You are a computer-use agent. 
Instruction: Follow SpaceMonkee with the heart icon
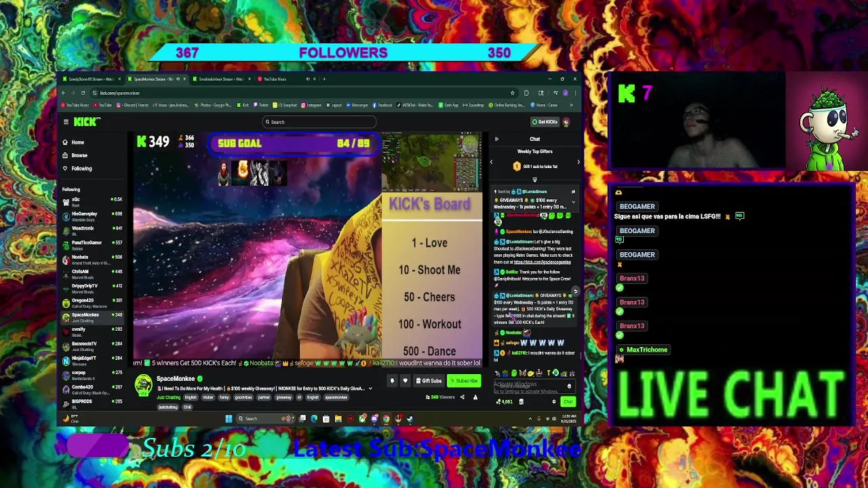[x=405, y=381]
